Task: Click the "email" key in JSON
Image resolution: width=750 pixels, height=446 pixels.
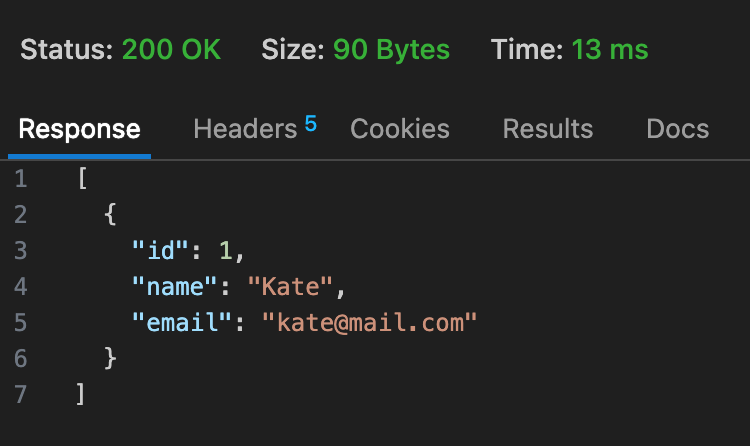Action: click(x=182, y=322)
